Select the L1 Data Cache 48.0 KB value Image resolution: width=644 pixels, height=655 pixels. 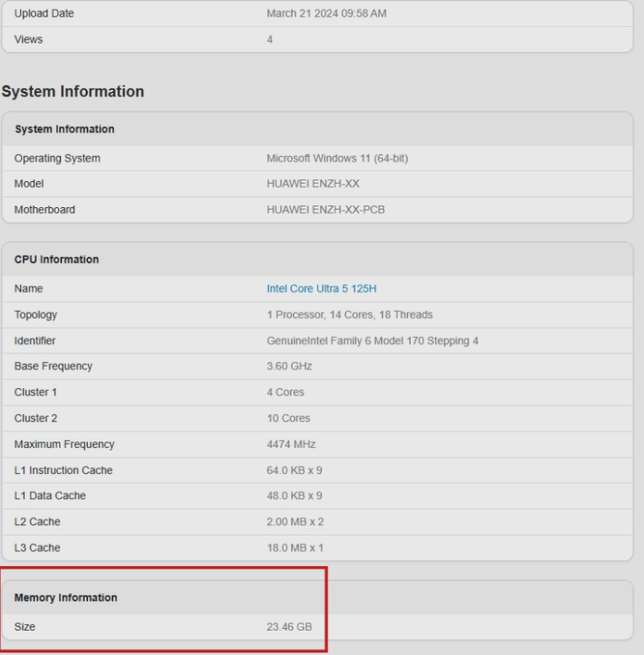point(294,496)
